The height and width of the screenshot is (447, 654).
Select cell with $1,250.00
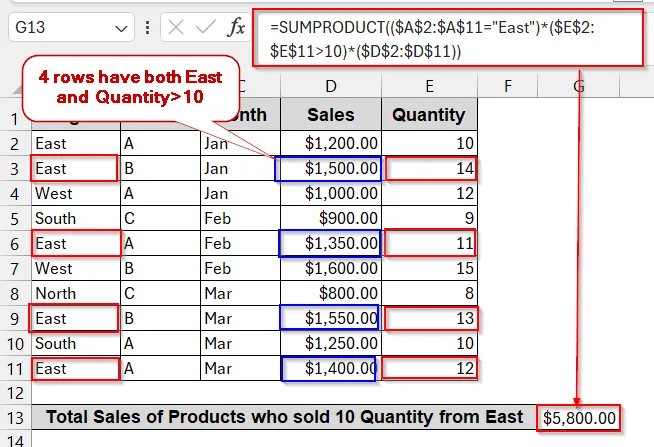click(x=331, y=344)
